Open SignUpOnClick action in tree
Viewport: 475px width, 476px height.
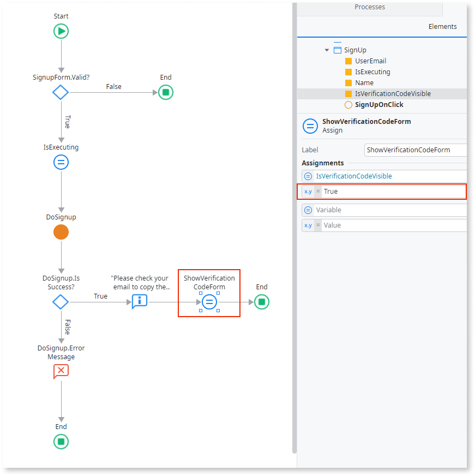379,105
